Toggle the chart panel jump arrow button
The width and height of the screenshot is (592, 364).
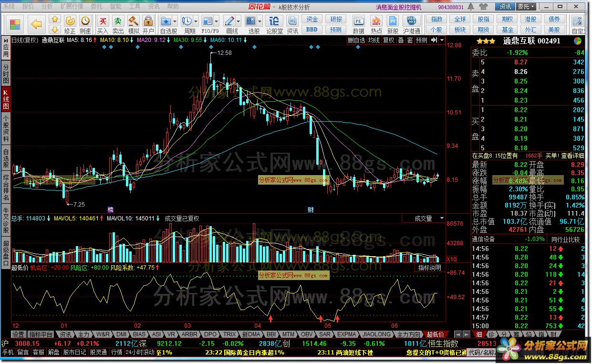[434, 41]
